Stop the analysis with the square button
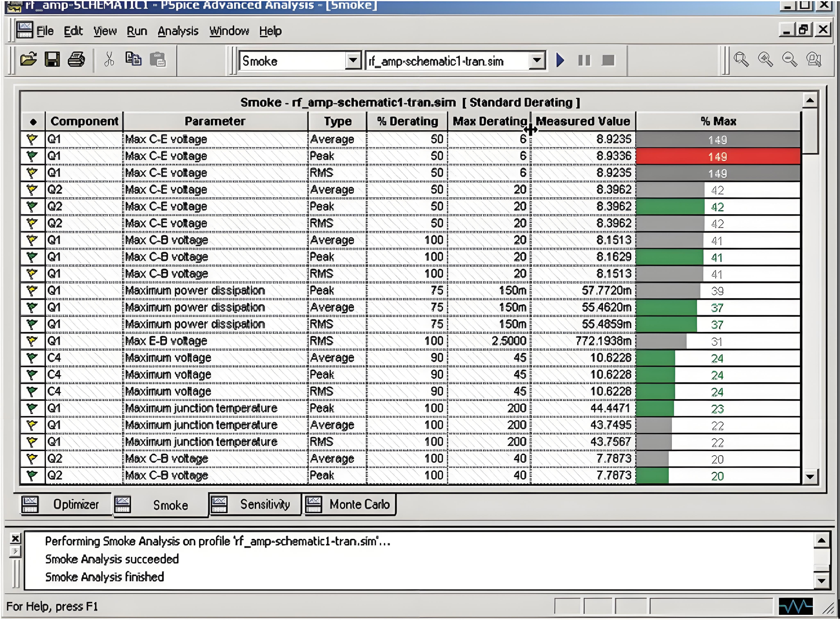Viewport: 840px width, 620px height. (608, 60)
